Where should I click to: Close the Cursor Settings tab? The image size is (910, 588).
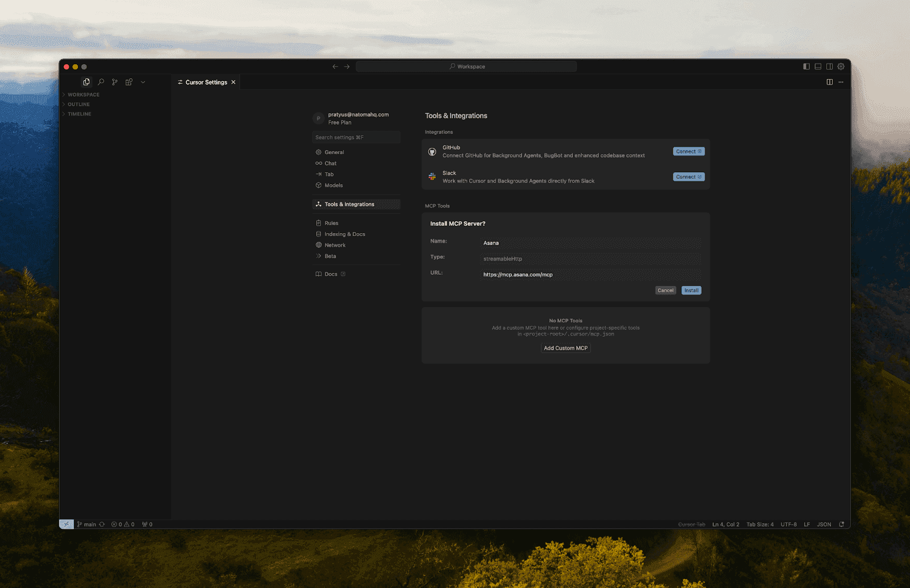233,82
